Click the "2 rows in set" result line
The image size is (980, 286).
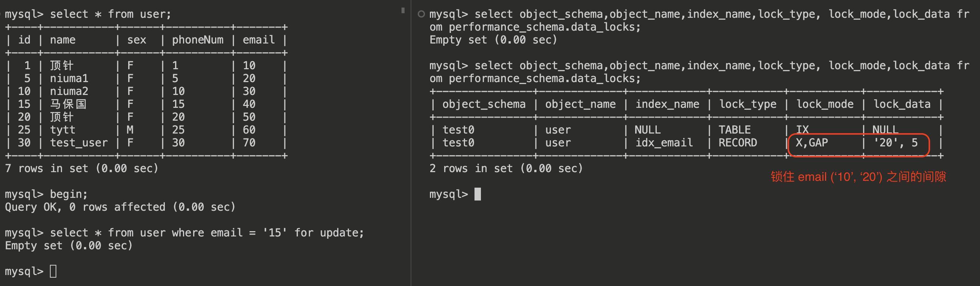click(x=506, y=168)
